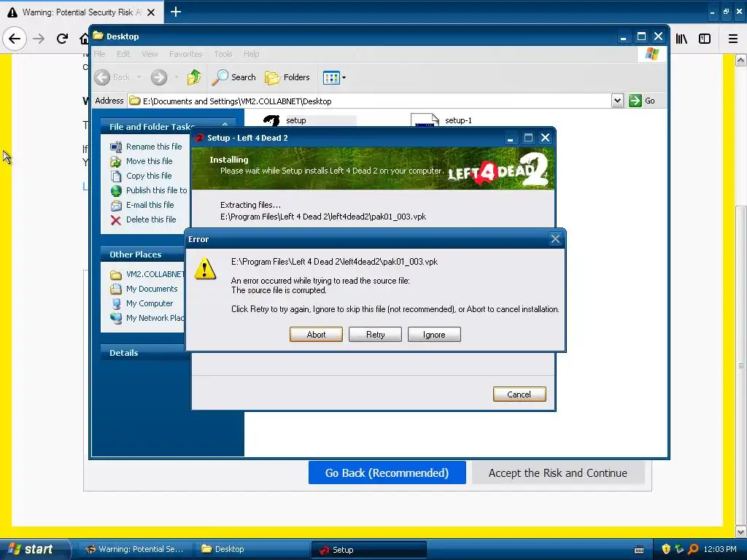Open the View menu in Explorer
The height and width of the screenshot is (560, 747).
150,54
